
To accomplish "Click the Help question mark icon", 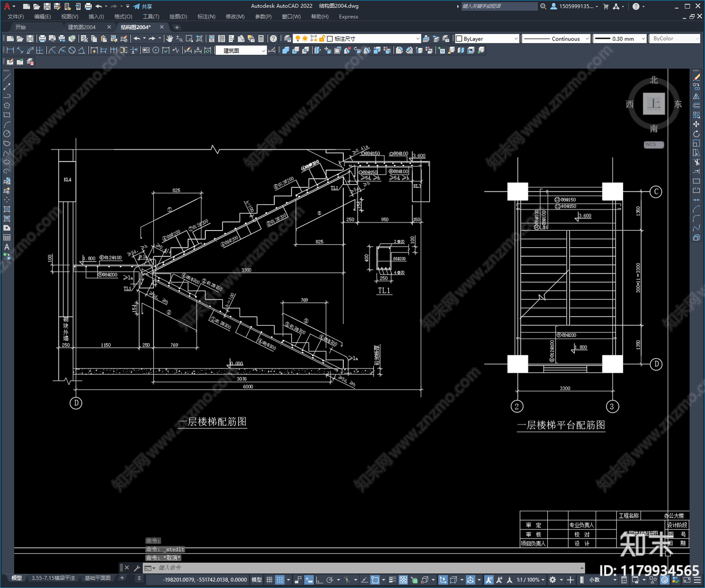I will [x=274, y=39].
